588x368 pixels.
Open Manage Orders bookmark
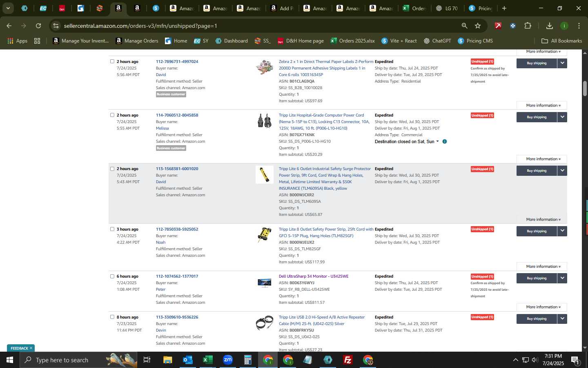137,41
